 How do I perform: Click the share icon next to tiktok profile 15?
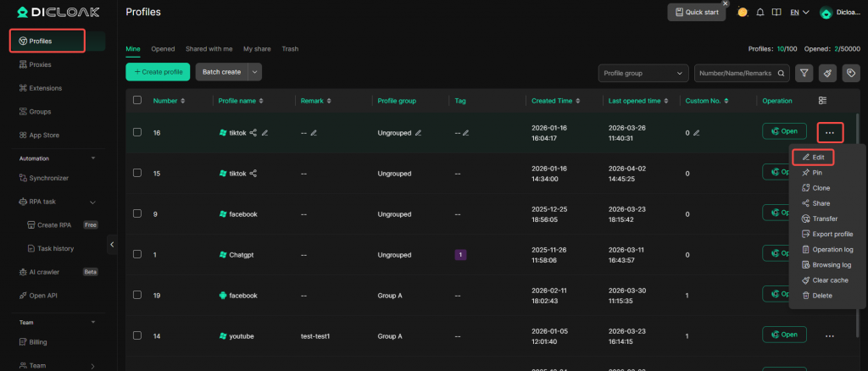[x=253, y=174]
